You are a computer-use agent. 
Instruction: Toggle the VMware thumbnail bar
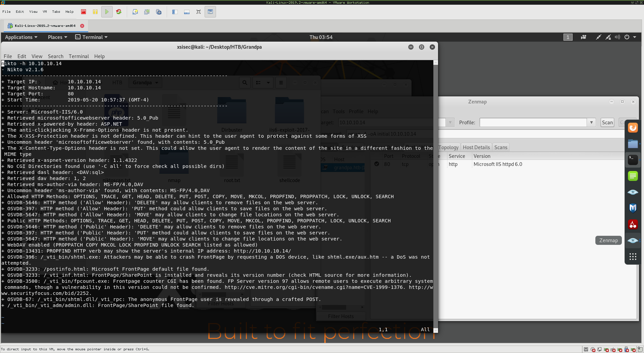pyautogui.click(x=187, y=12)
